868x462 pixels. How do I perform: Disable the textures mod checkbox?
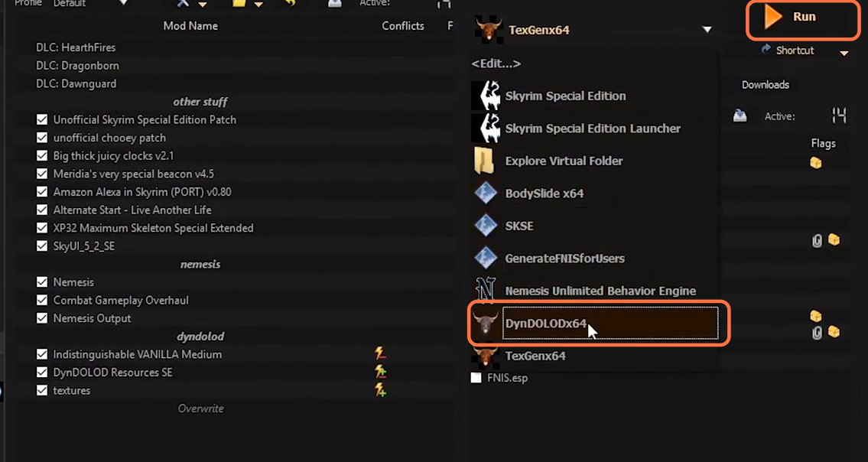pyautogui.click(x=41, y=391)
